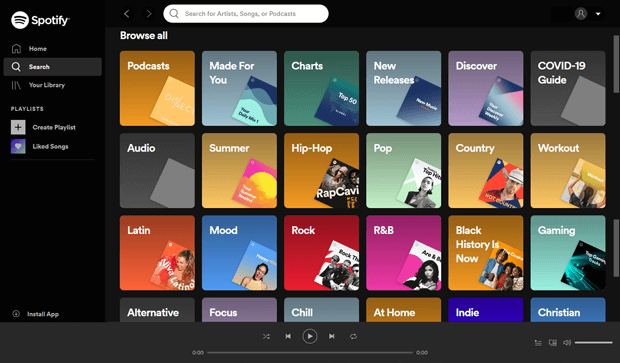This screenshot has width=620, height=363.
Task: Open the Podcasts category
Action: click(x=157, y=88)
